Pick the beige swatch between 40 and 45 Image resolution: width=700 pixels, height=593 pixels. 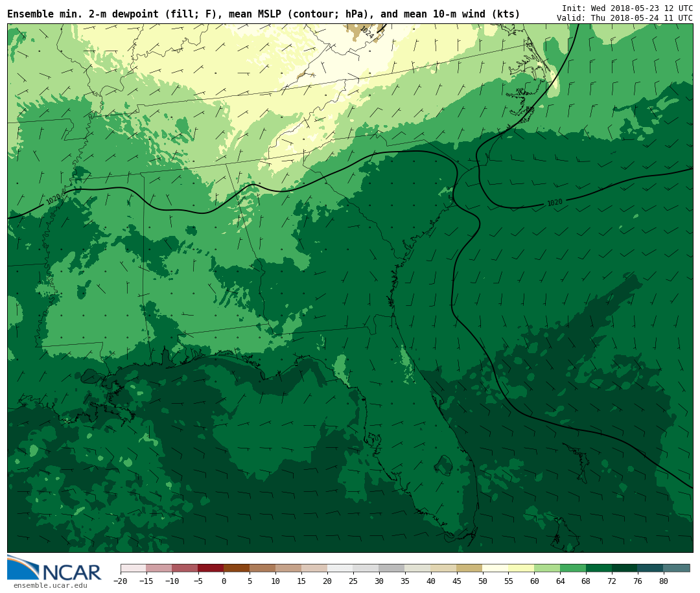(x=444, y=568)
